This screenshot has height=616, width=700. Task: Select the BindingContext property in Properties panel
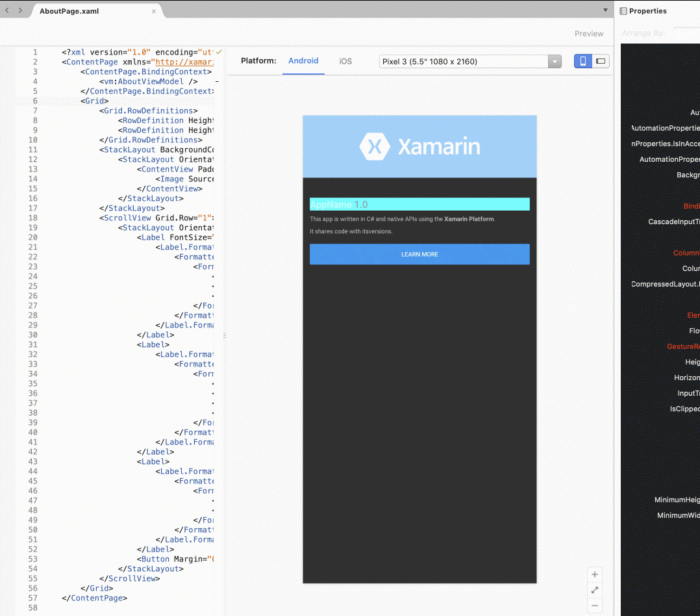[691, 206]
